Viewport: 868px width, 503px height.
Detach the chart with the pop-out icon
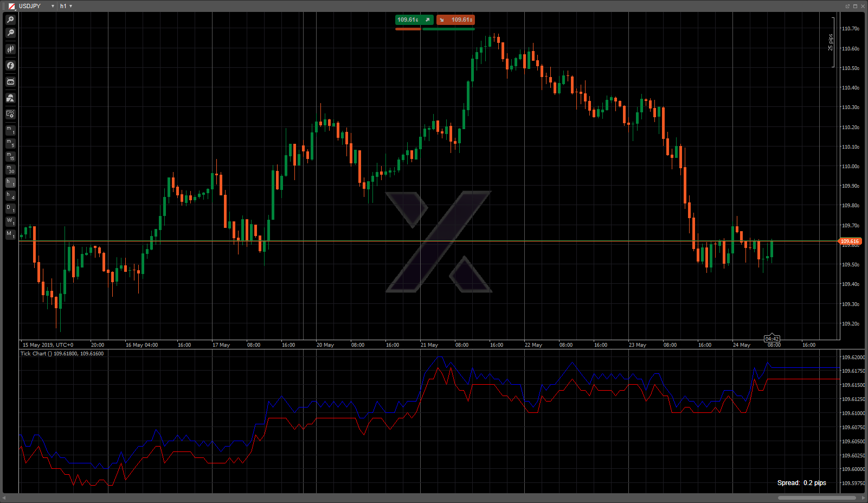click(x=847, y=6)
